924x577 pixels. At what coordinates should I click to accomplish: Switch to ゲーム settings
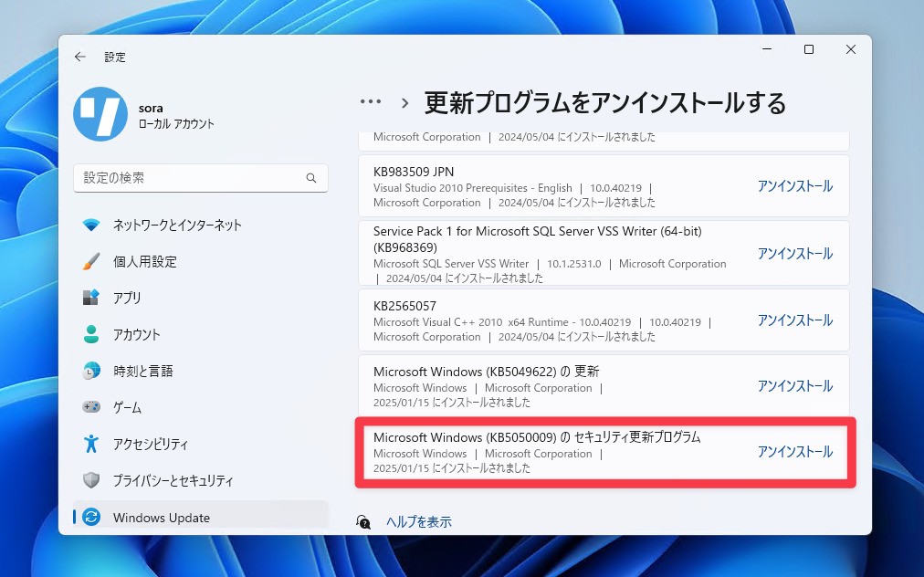(x=200, y=406)
